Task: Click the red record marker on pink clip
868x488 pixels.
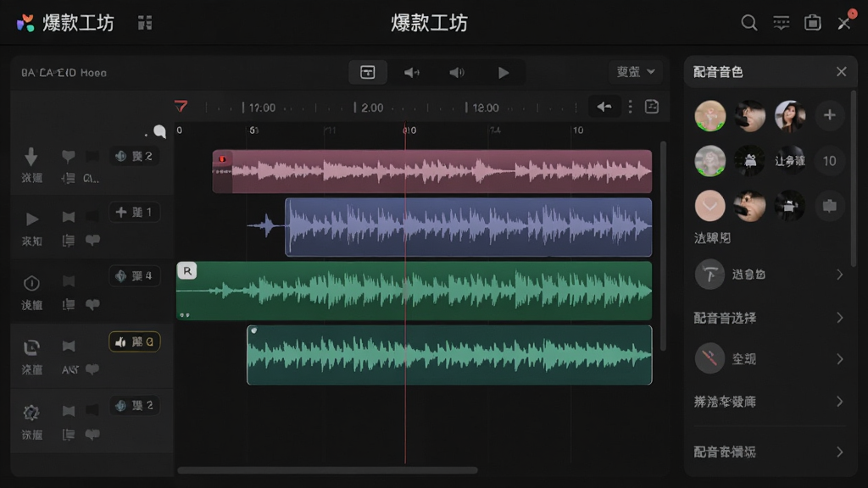Action: [222, 159]
